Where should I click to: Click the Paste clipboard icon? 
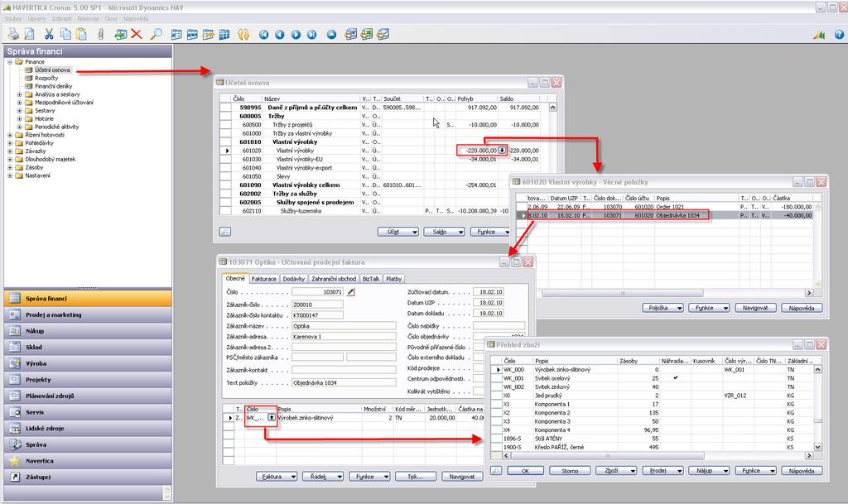tap(82, 34)
